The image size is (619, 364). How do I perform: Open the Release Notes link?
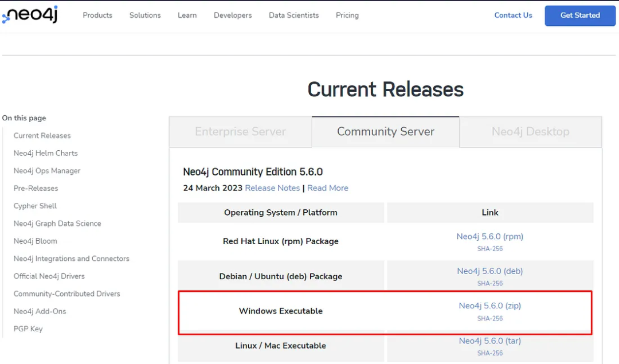[x=272, y=188]
